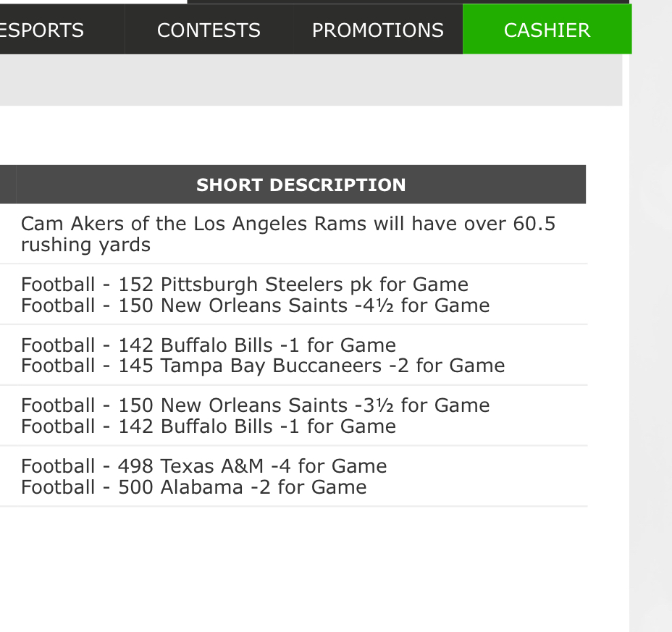Click the narrow header cell left of SHORT DESCRIPTION
The height and width of the screenshot is (632, 672).
click(8, 185)
